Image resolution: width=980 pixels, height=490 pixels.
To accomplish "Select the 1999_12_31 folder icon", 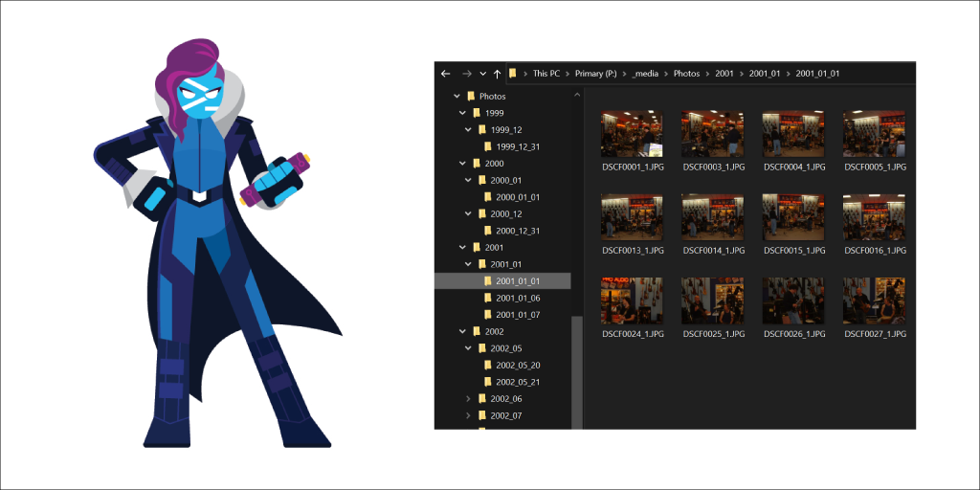I will pos(488,146).
